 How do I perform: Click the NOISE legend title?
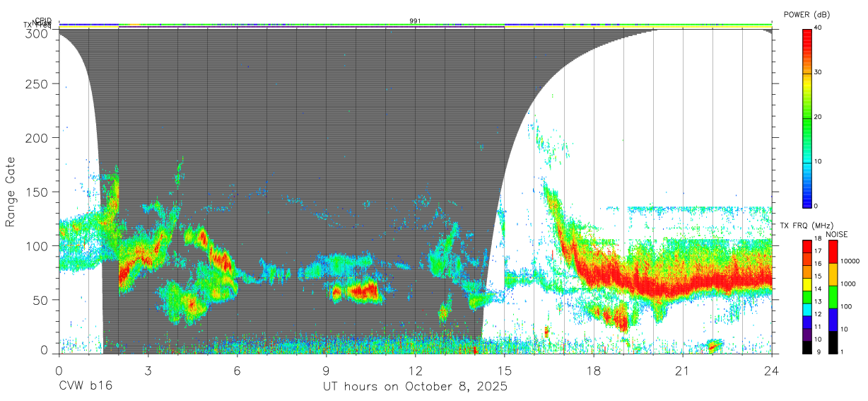click(838, 234)
